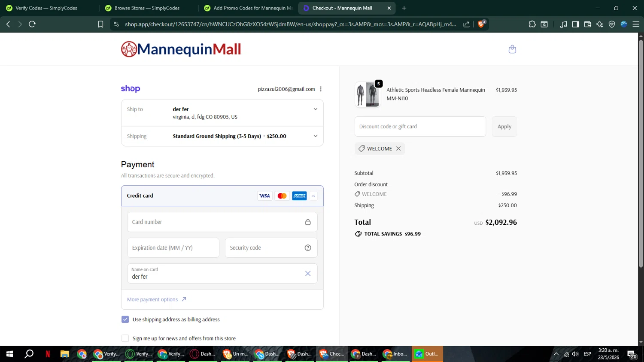Show hidden system tray icons

click(556, 354)
